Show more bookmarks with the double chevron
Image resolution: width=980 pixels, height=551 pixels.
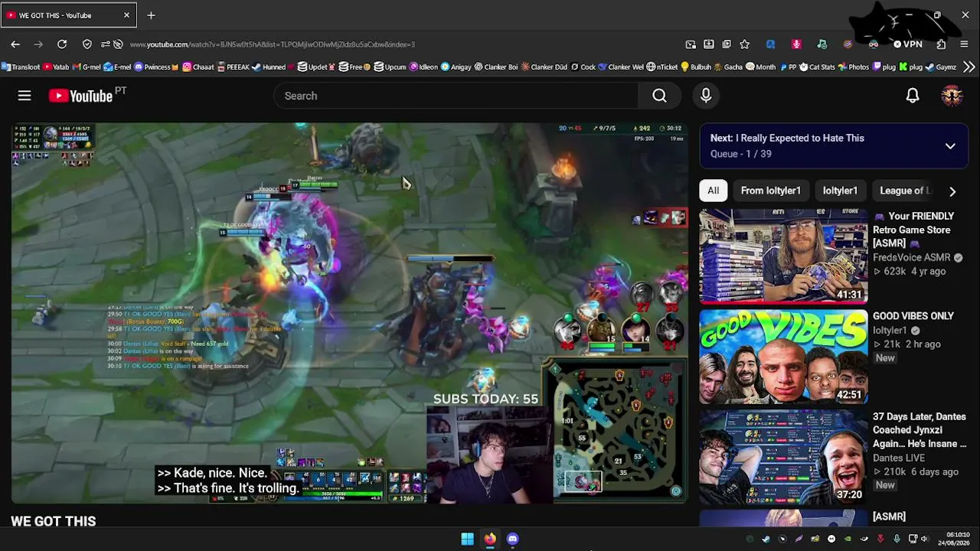pyautogui.click(x=969, y=67)
